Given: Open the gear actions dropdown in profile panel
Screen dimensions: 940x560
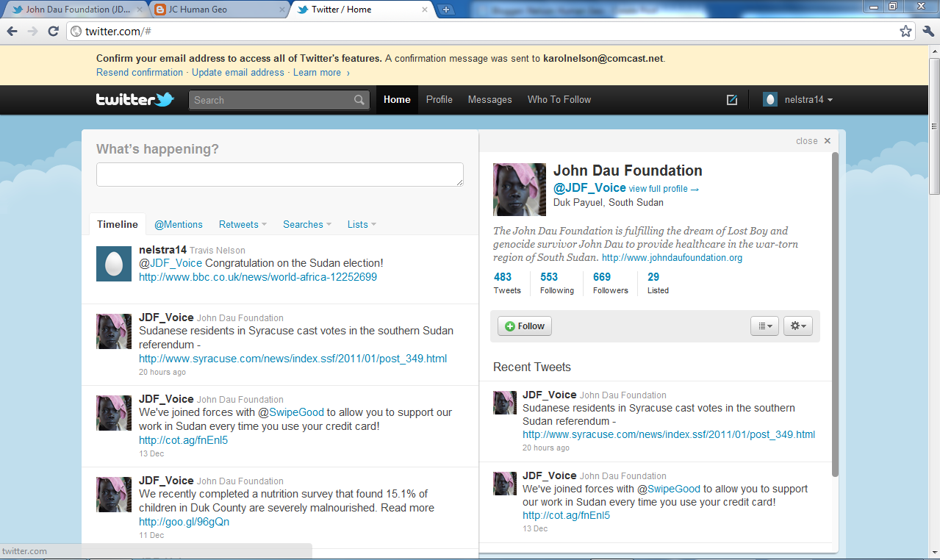Looking at the screenshot, I should click(798, 326).
